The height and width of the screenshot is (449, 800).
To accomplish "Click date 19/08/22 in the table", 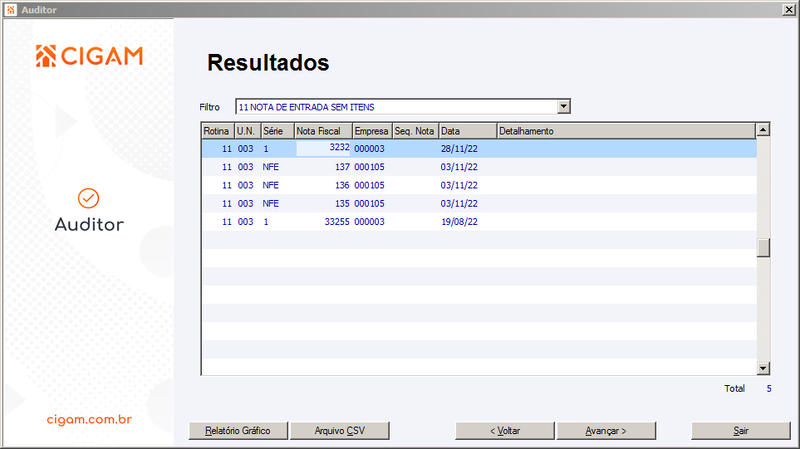I will 459,222.
